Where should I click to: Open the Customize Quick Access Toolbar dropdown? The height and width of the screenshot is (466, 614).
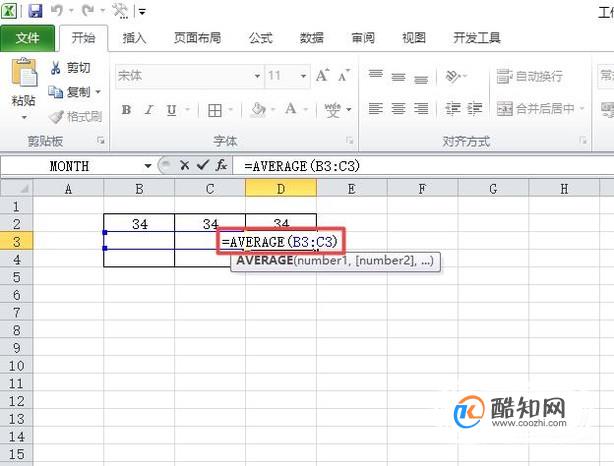(x=143, y=12)
